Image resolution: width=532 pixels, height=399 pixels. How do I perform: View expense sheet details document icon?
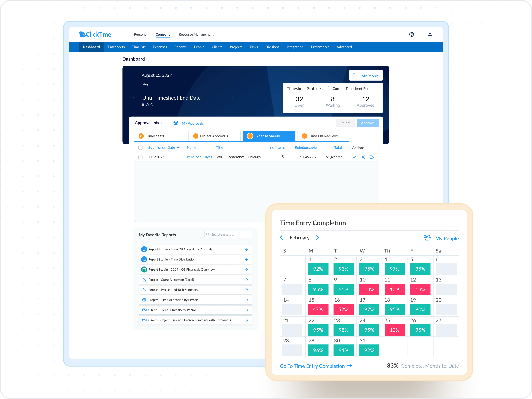click(372, 157)
